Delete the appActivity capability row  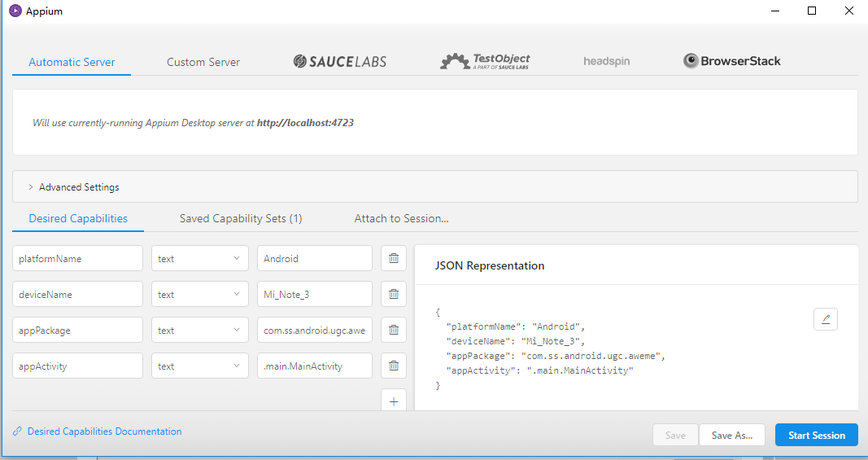pos(394,366)
